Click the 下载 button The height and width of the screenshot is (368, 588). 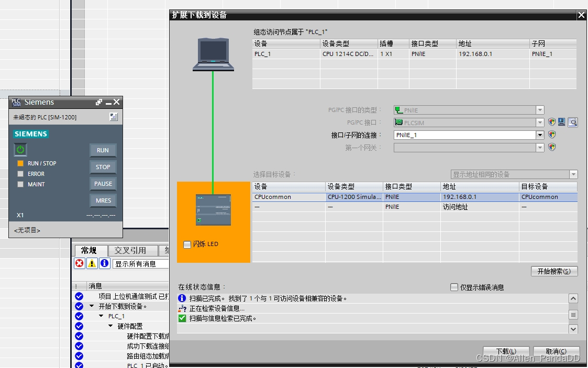[x=506, y=352]
